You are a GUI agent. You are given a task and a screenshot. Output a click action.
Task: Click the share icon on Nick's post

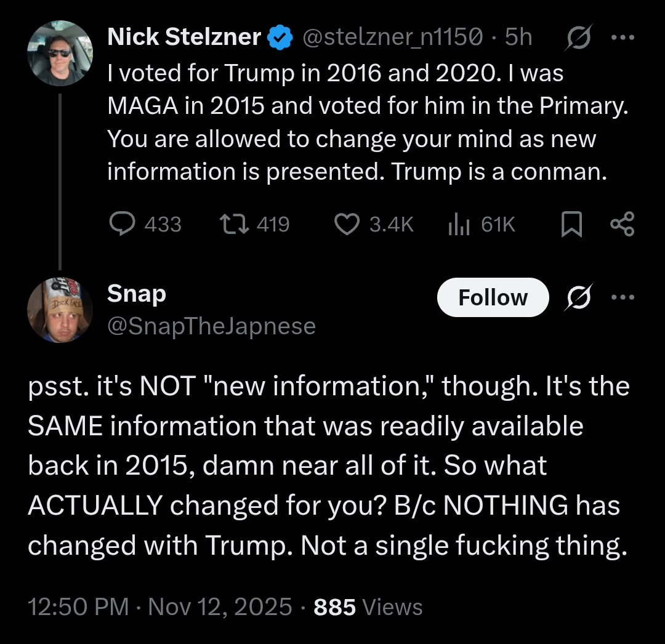click(622, 224)
